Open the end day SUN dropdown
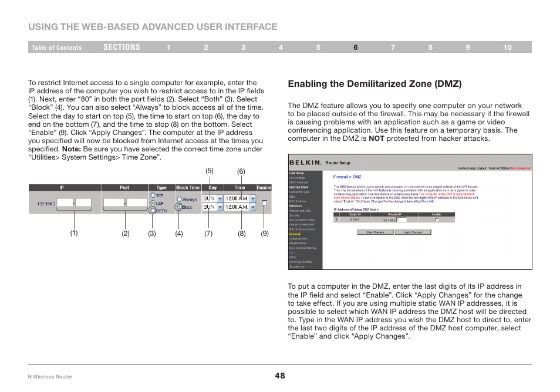The width and height of the screenshot is (560, 392). [212, 207]
